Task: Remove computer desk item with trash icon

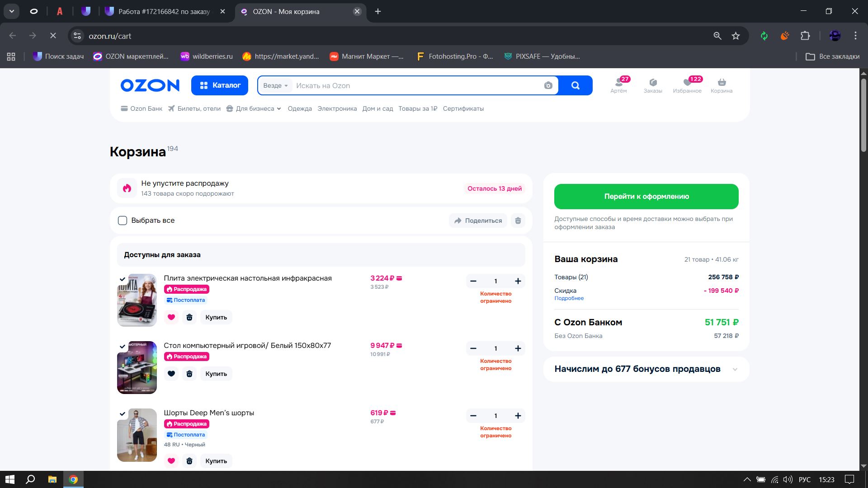Action: (189, 374)
